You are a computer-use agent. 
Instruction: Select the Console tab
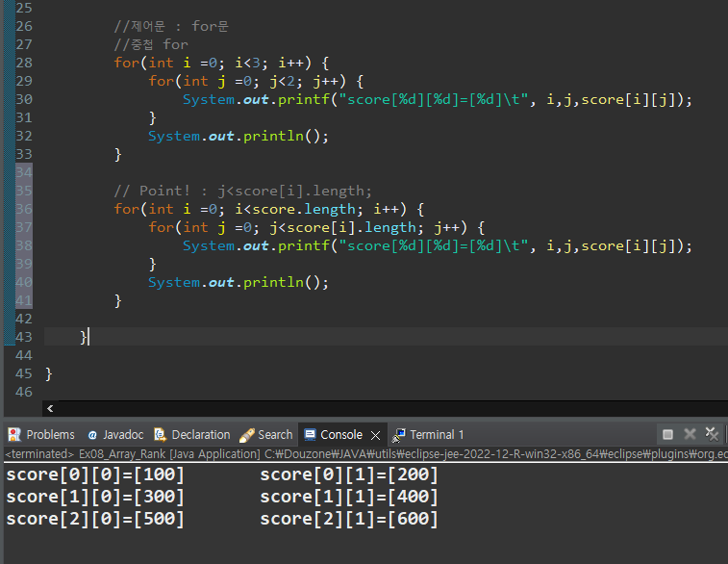point(340,434)
